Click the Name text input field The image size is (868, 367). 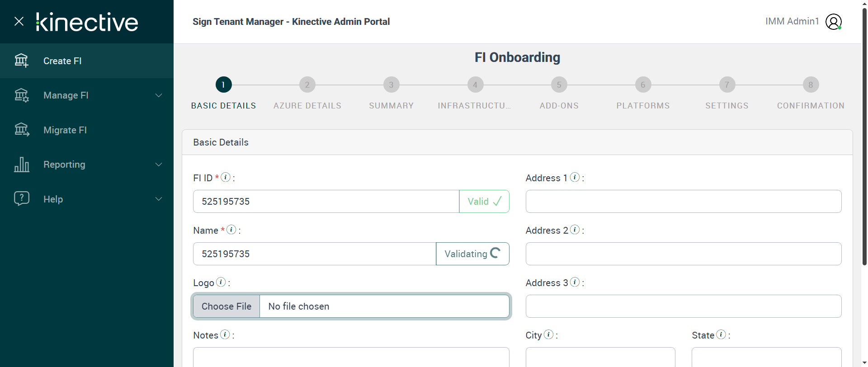click(314, 254)
